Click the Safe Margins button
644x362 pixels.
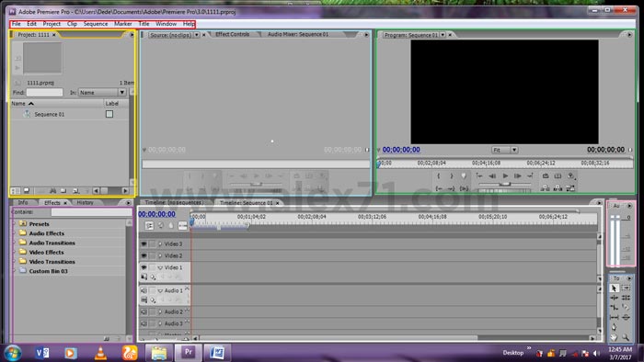click(558, 175)
